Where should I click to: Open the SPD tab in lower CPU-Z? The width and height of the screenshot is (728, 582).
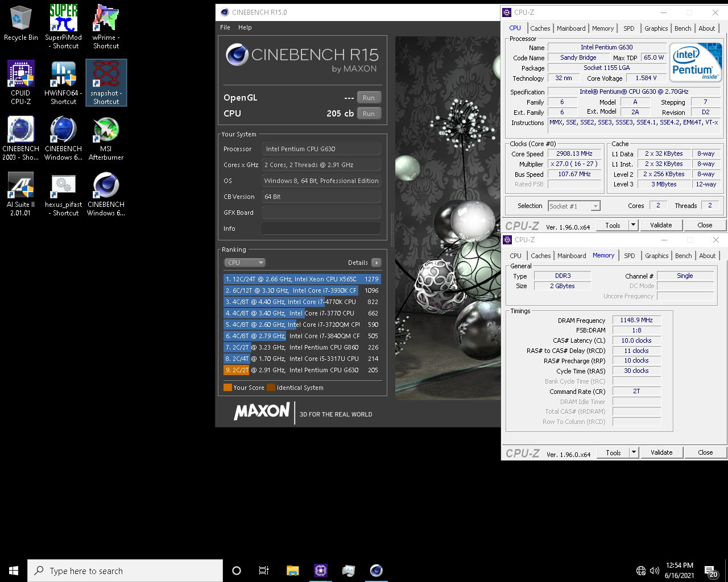[630, 256]
